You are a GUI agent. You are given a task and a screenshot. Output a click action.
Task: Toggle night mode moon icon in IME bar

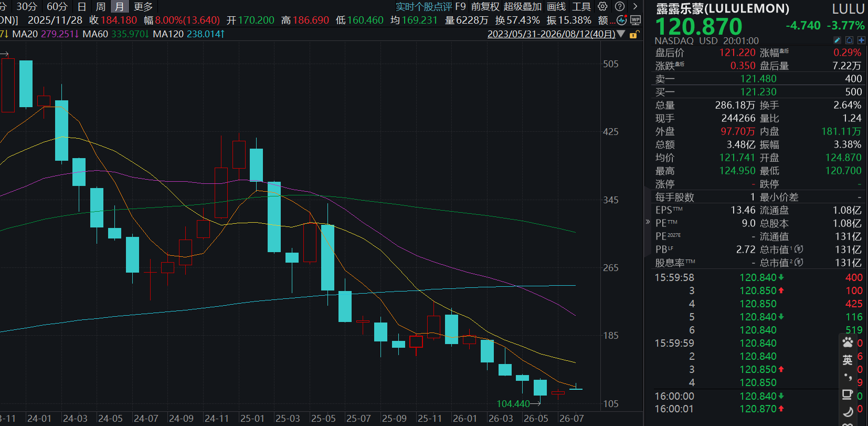click(848, 411)
